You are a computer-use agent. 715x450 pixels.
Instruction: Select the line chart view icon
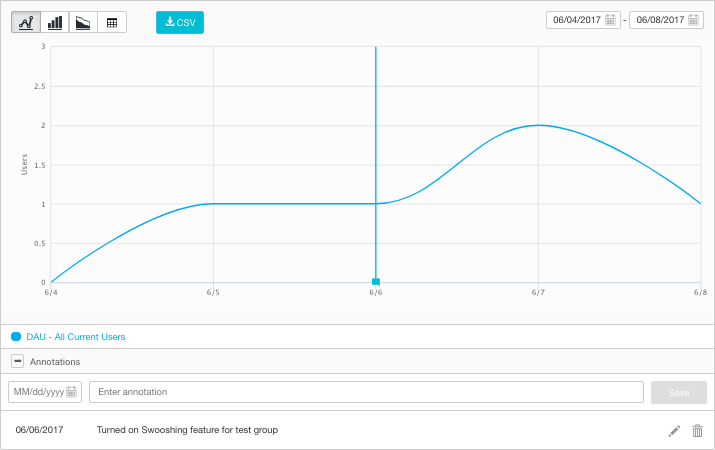[26, 22]
